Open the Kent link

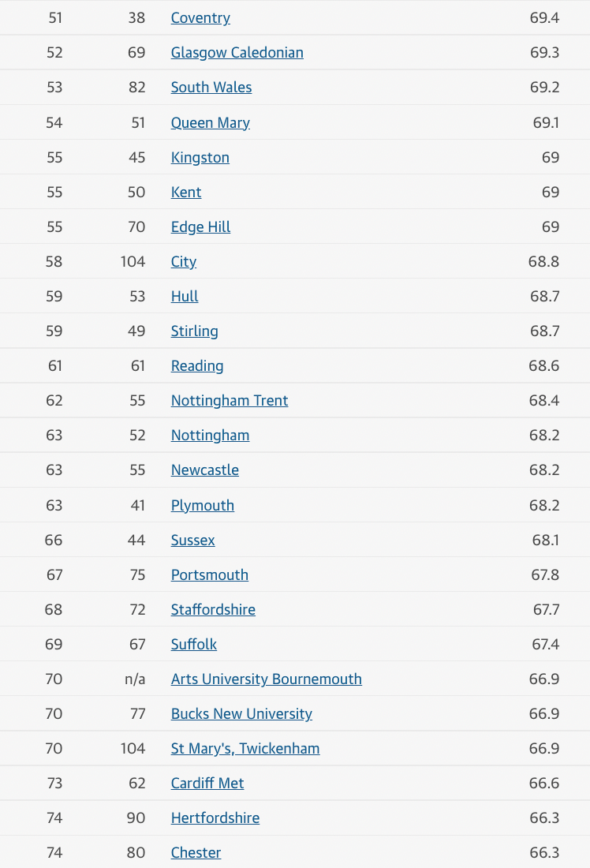click(x=186, y=192)
